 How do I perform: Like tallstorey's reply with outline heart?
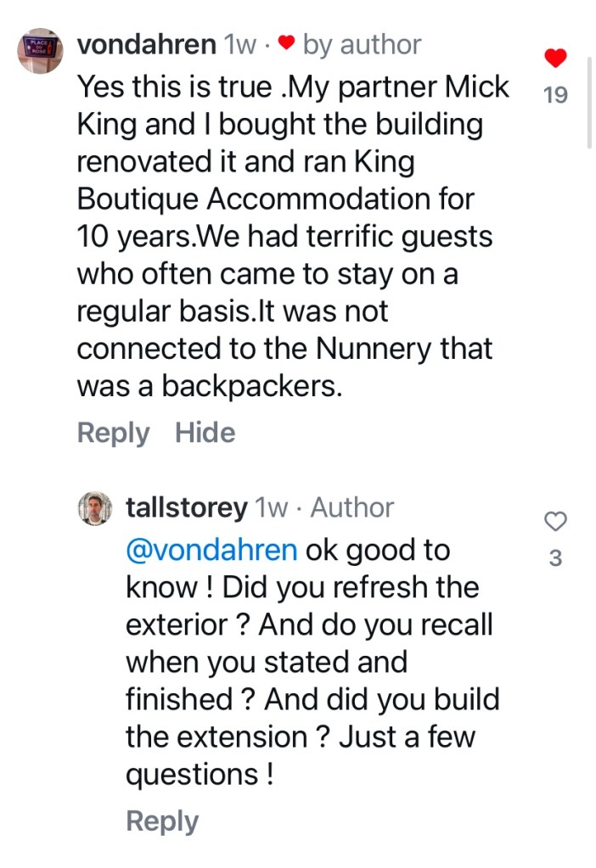click(x=555, y=521)
